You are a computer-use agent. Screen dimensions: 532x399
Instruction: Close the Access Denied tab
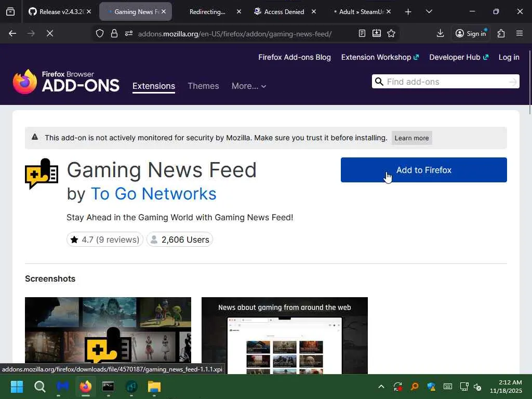click(x=314, y=11)
